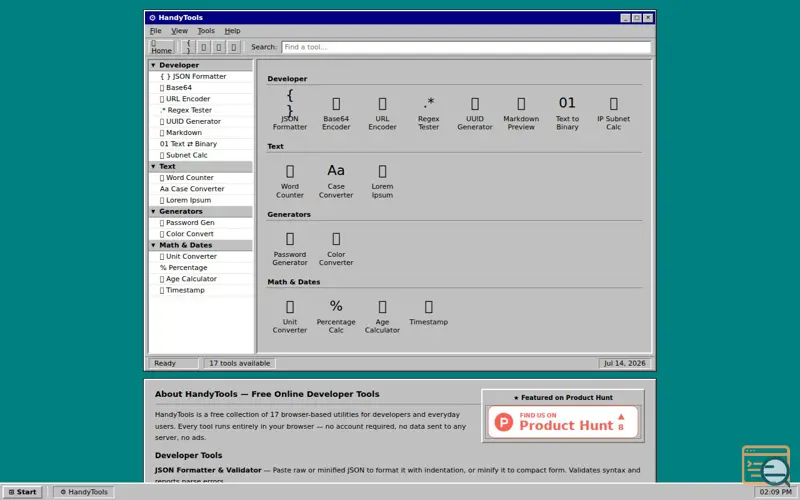The image size is (800, 500).
Task: Click the 'Developer Tools' heading in About section
Action: [188, 455]
